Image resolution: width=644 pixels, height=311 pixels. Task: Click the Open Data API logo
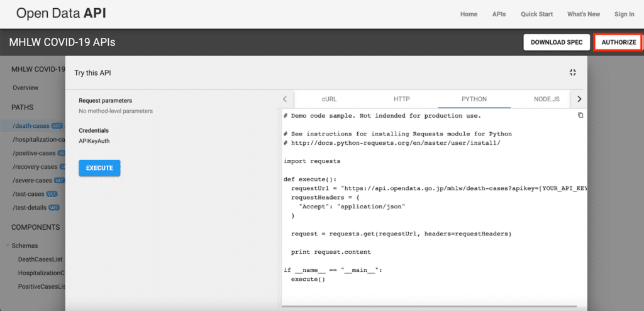pos(61,14)
